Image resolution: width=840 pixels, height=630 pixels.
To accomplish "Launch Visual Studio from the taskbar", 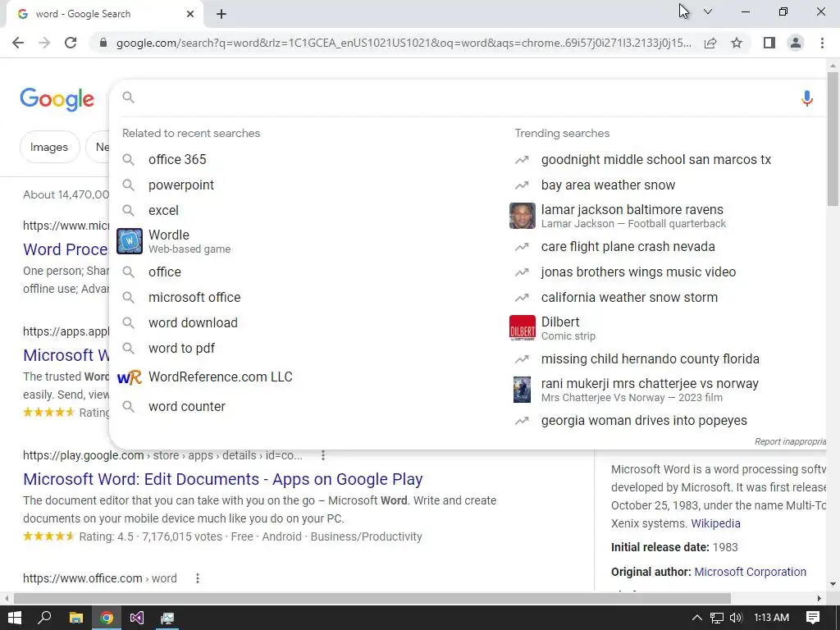I will (137, 618).
